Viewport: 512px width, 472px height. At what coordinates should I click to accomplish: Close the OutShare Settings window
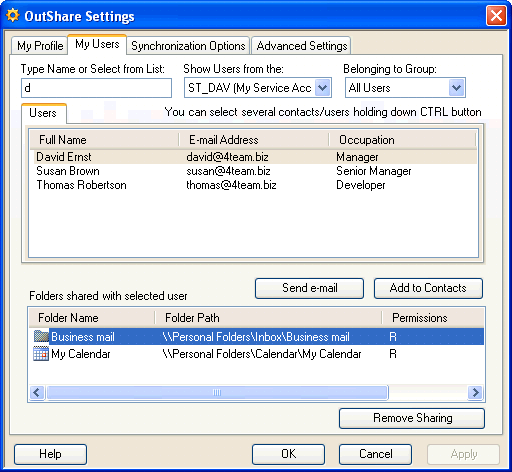click(x=496, y=16)
